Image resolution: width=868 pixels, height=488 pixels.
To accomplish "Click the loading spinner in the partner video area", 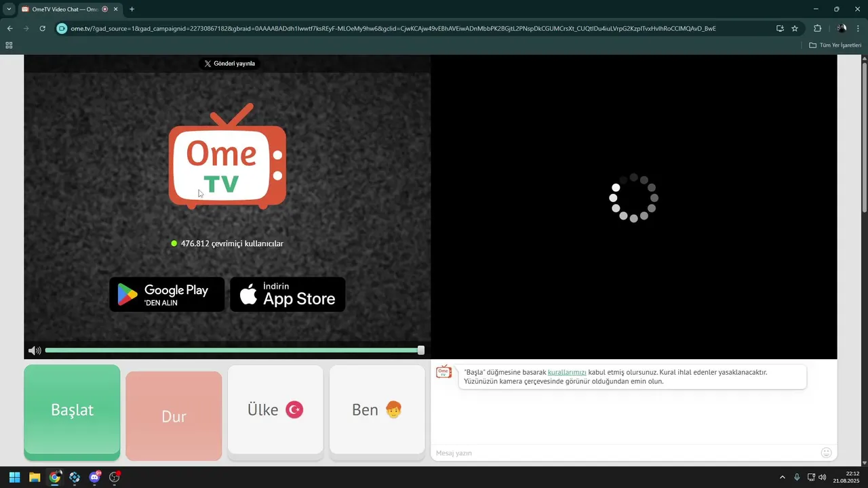I will point(633,198).
